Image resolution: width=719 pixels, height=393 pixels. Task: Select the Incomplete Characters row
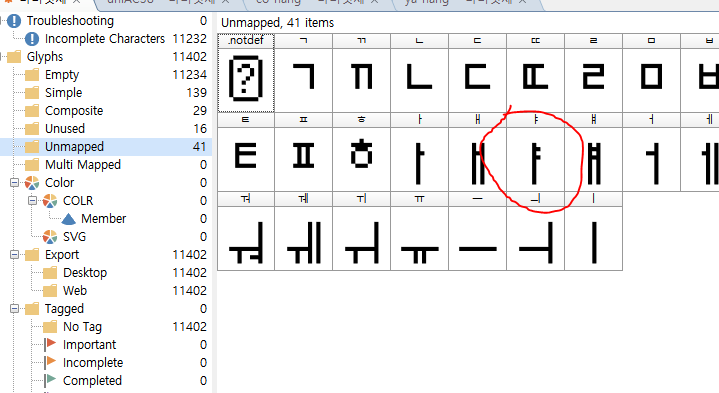106,39
